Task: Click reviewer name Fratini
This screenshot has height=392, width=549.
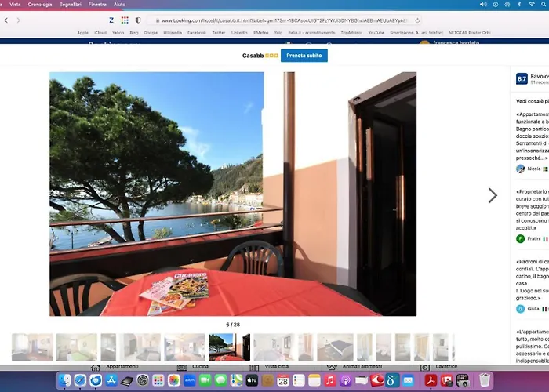Action: (534, 238)
